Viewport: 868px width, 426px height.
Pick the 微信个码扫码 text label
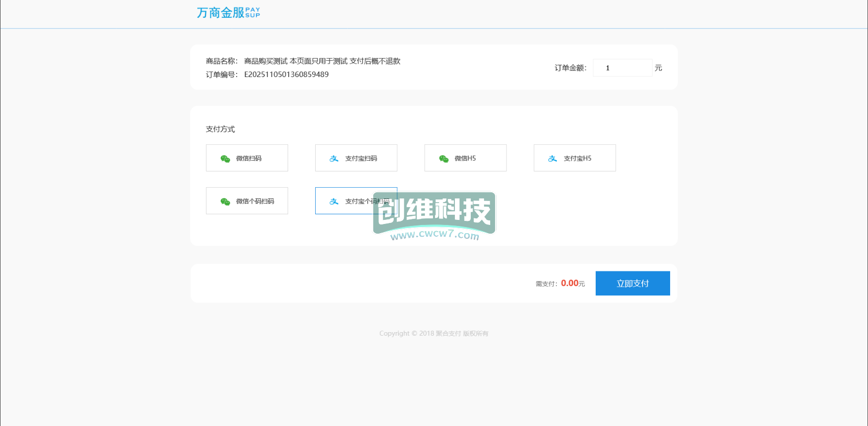click(x=255, y=202)
